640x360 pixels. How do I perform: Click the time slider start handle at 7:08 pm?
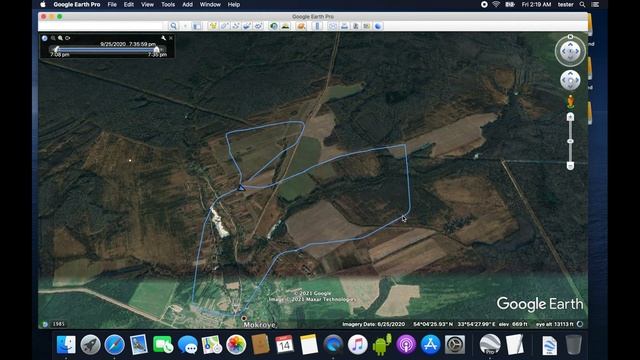[56, 49]
